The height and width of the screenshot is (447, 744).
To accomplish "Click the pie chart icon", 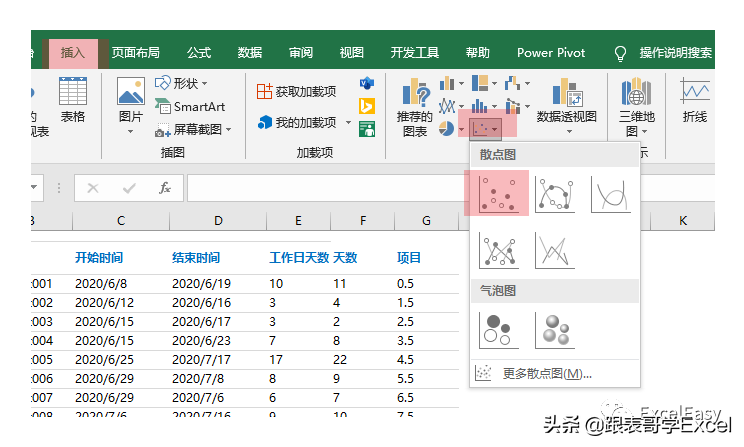I will [x=446, y=129].
